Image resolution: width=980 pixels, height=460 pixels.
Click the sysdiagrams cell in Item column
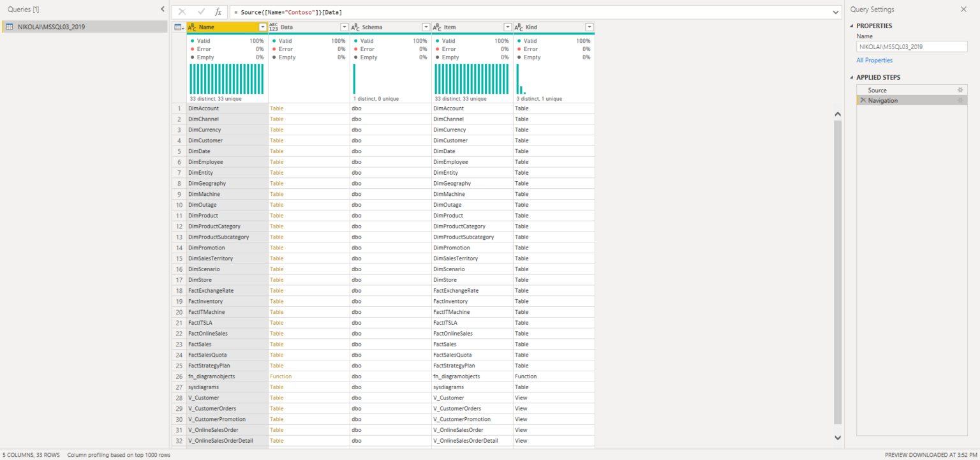[x=472, y=387]
